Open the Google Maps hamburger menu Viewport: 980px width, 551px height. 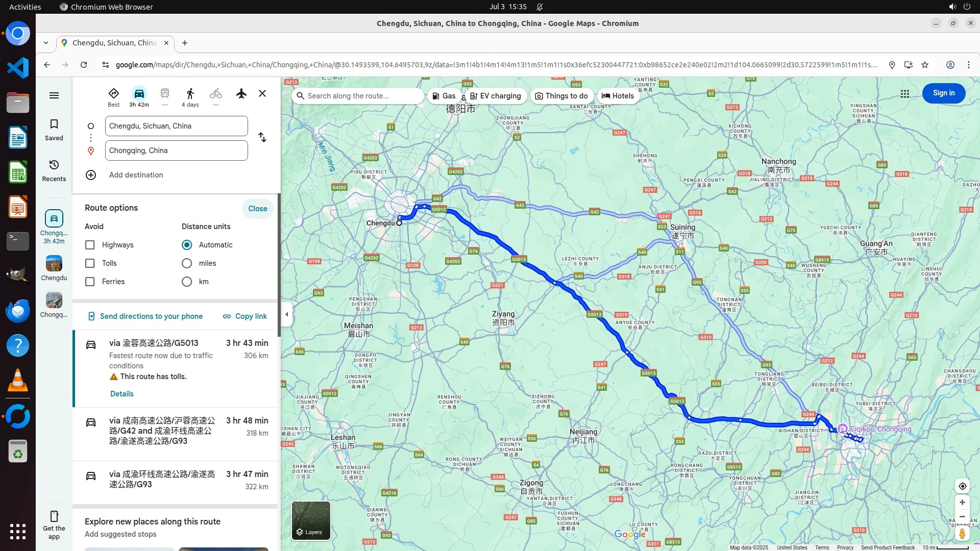[x=54, y=95]
